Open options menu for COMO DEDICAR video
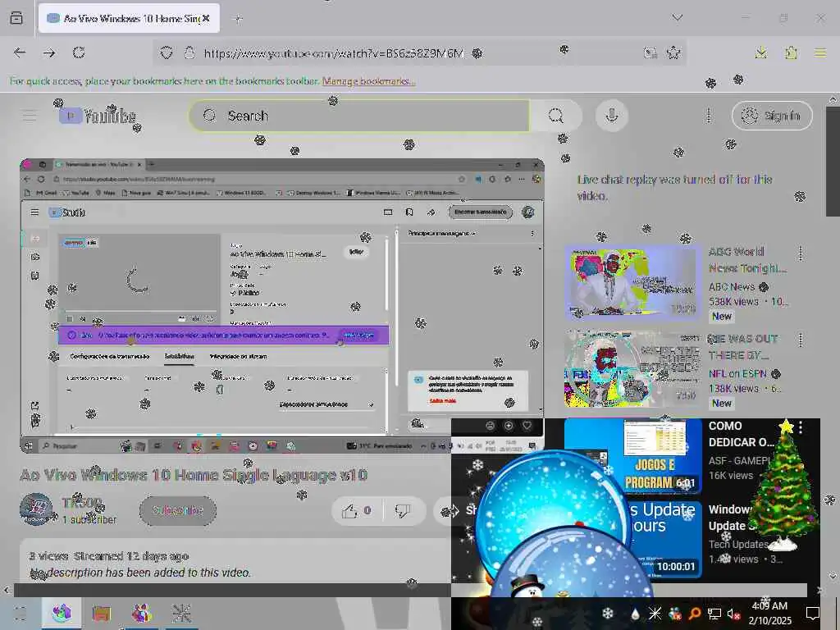This screenshot has width=840, height=630. tap(801, 427)
